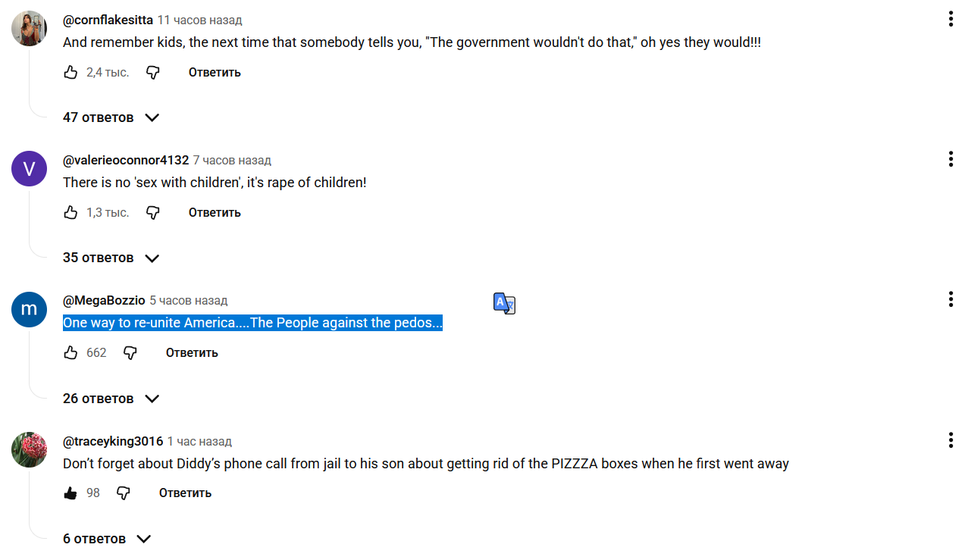The image size is (968, 560).
Task: Dislike the comment by @cornflakesitta
Action: (x=153, y=73)
